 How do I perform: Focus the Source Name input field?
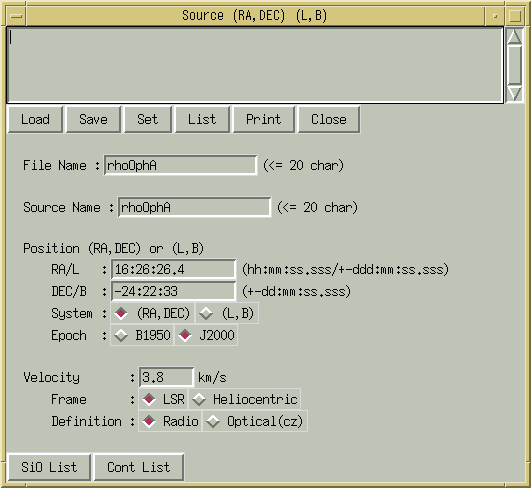coord(194,207)
